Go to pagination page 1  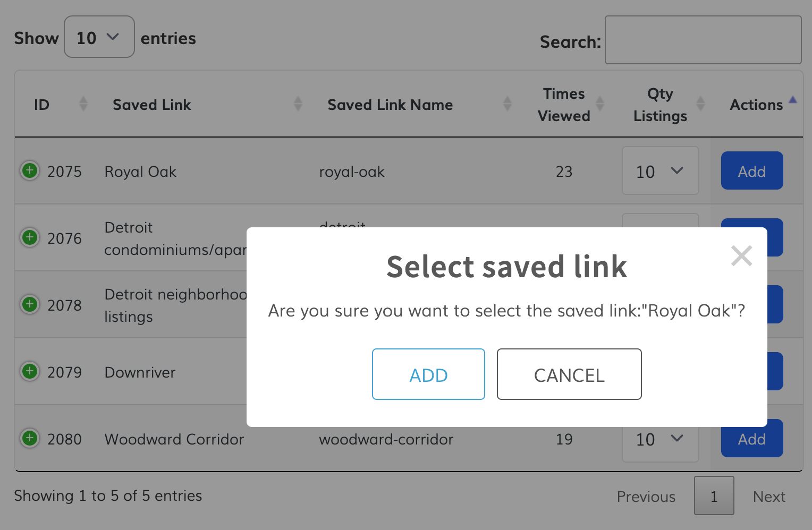(x=714, y=496)
